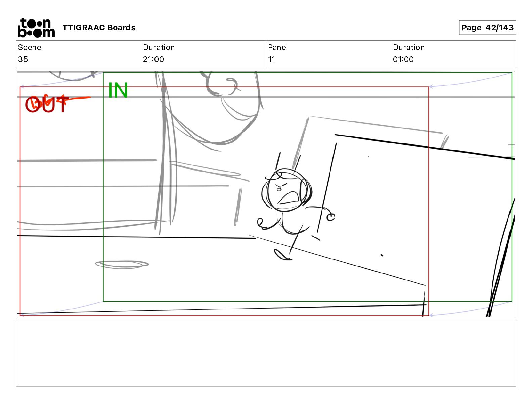
Task: Click the red "OUT" camera frame label
Action: point(47,104)
